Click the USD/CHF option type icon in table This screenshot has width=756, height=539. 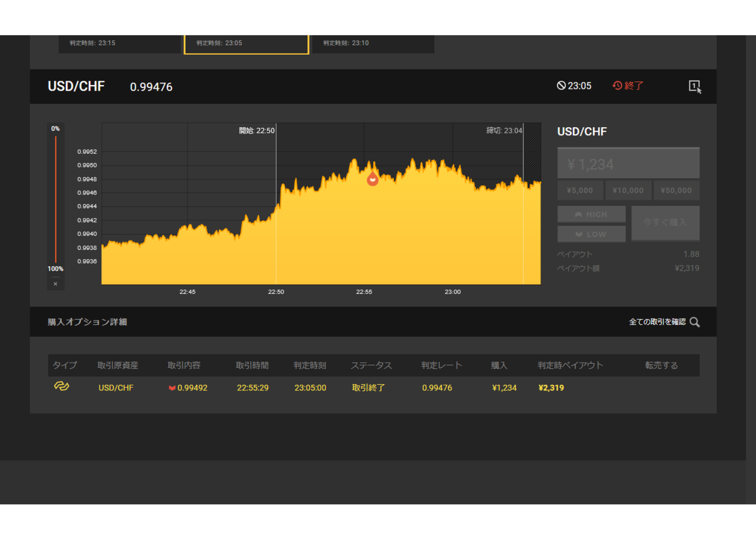(x=61, y=387)
